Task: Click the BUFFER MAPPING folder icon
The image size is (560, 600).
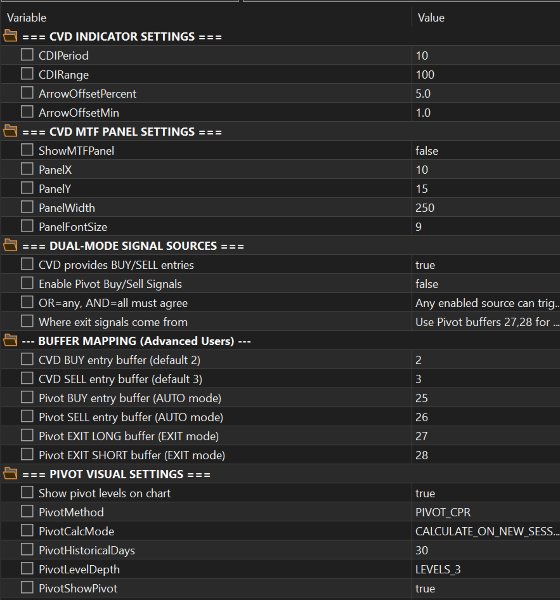Action: 10,341
